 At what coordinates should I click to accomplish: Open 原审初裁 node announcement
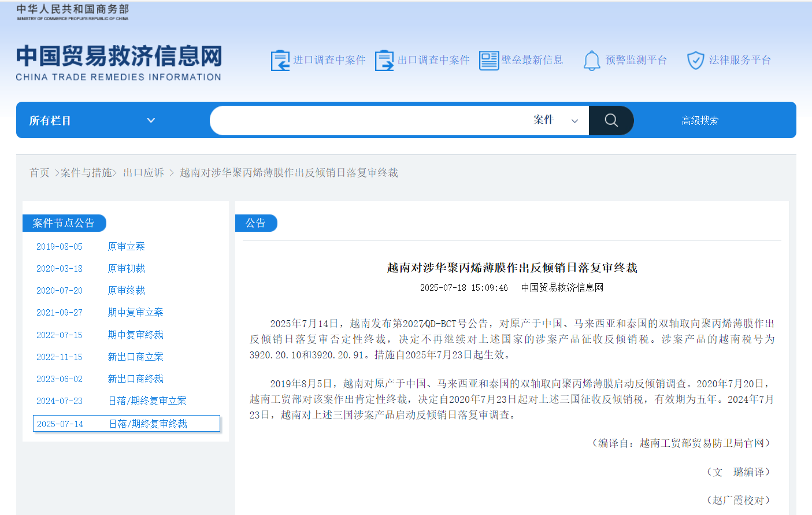pos(127,269)
